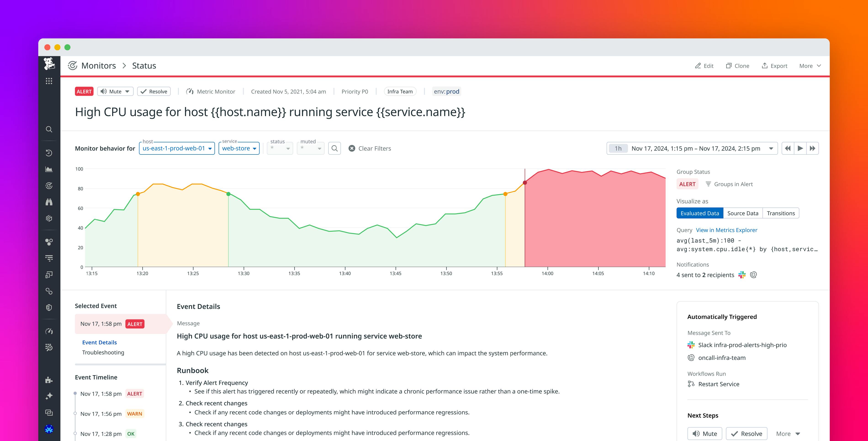The image size is (868, 441).
Task: Open the magnifier search beside the filters
Action: click(x=334, y=148)
